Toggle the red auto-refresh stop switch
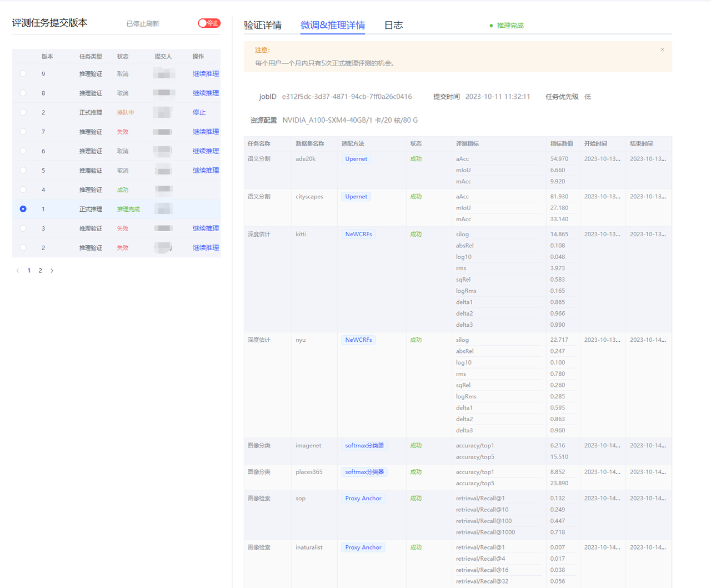This screenshot has width=711, height=588. pos(209,23)
